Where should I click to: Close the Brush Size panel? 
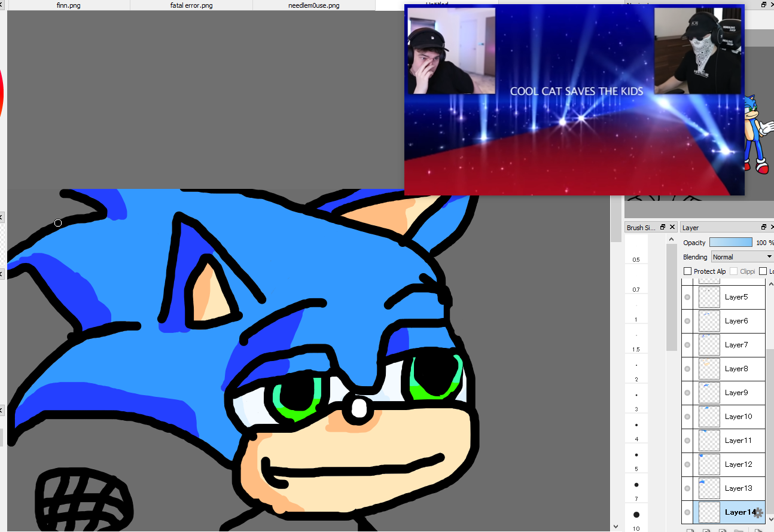tap(672, 227)
